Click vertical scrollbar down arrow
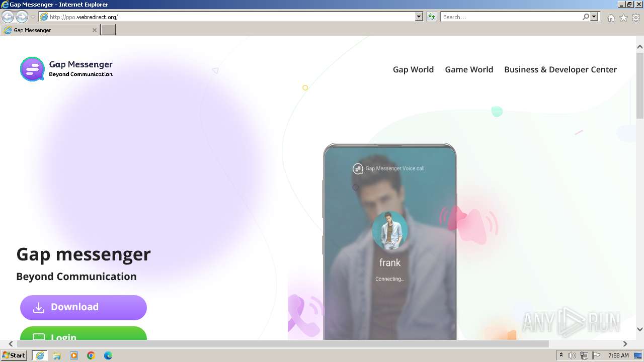 click(640, 329)
